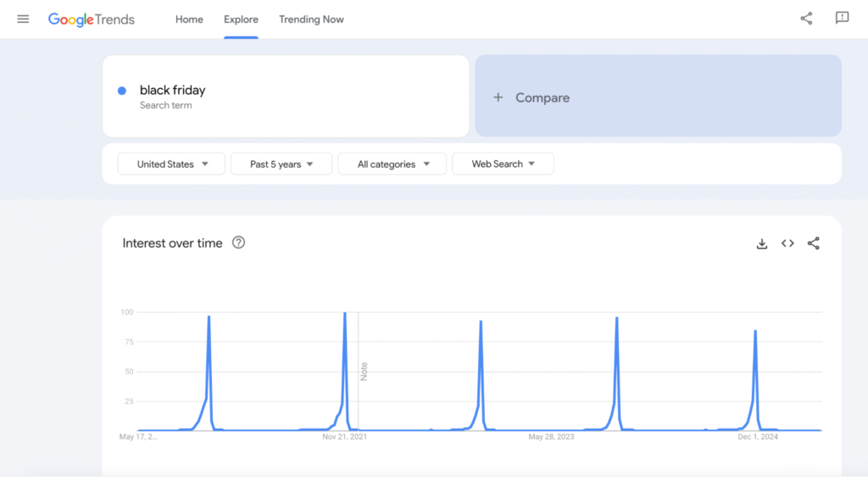
Task: Open the Trending Now tab
Action: 311,19
